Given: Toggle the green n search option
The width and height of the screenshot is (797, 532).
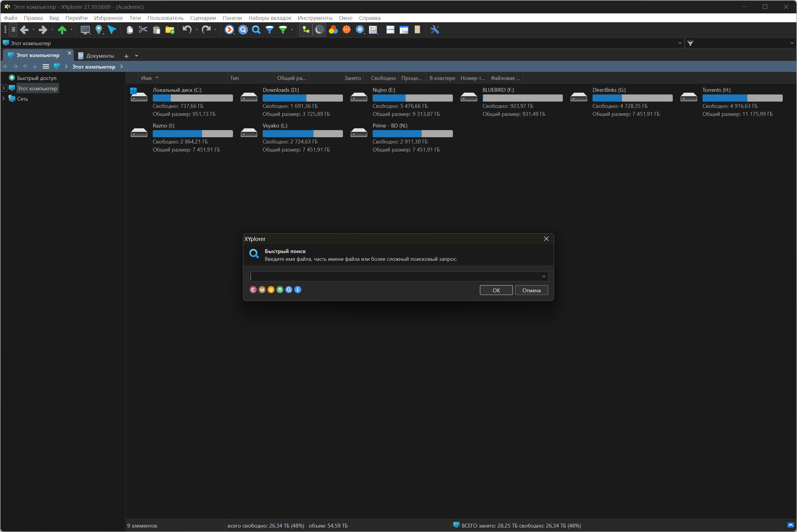Looking at the screenshot, I should pyautogui.click(x=280, y=289).
